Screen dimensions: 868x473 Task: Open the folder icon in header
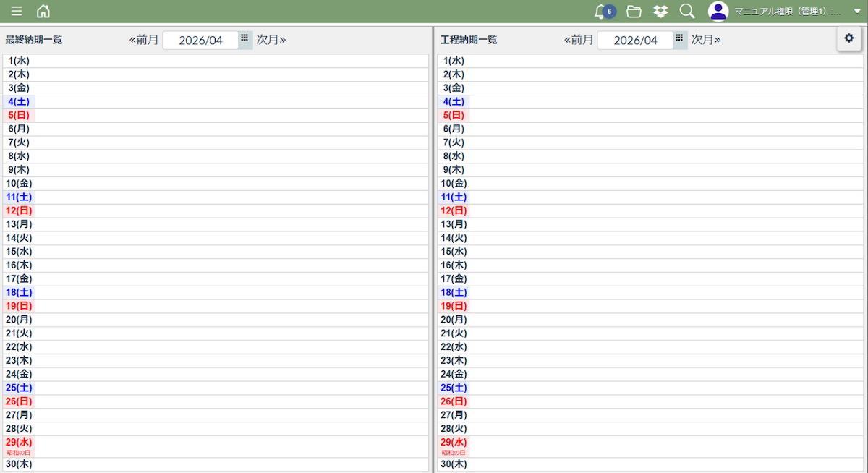coord(634,11)
